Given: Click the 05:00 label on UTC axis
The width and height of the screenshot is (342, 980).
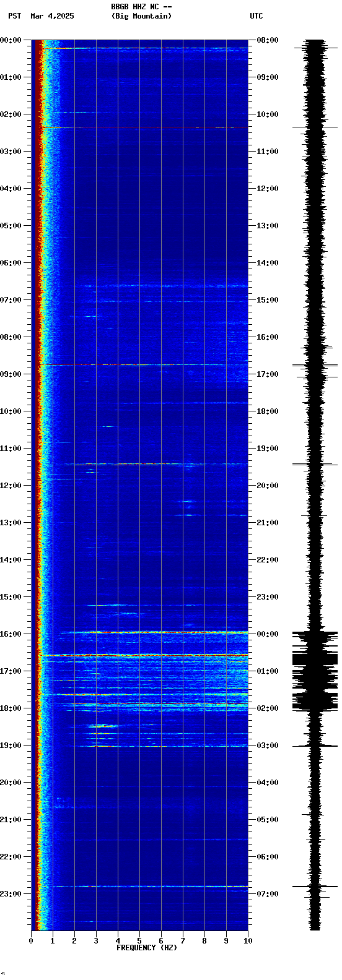Looking at the screenshot, I should point(268,820).
